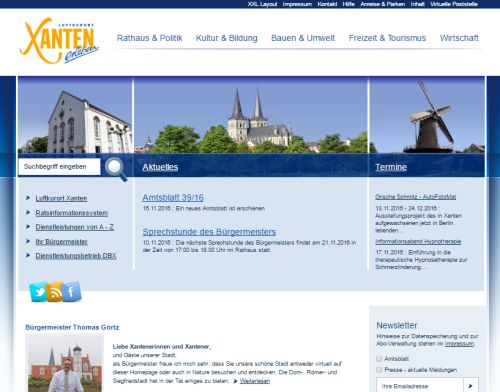The width and height of the screenshot is (500, 392).
Task: Click arrow bullet beside Luftkurort Xanten
Action: coord(28,198)
